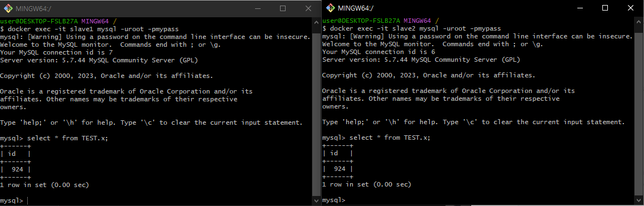
Task: Click the Git Bash icon in right terminal title bar
Action: (330, 8)
